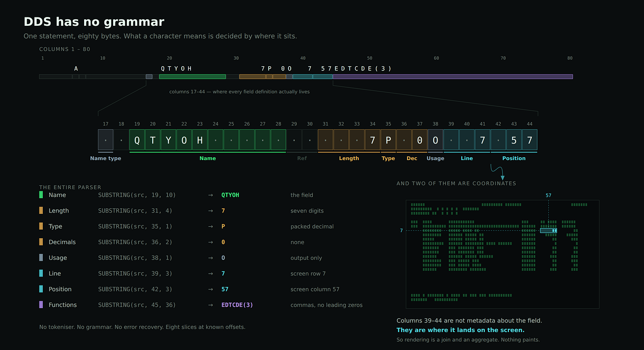Click the 'SUBSTRING(src, 42, 3)' expression
The height and width of the screenshot is (350, 644).
tap(135, 289)
